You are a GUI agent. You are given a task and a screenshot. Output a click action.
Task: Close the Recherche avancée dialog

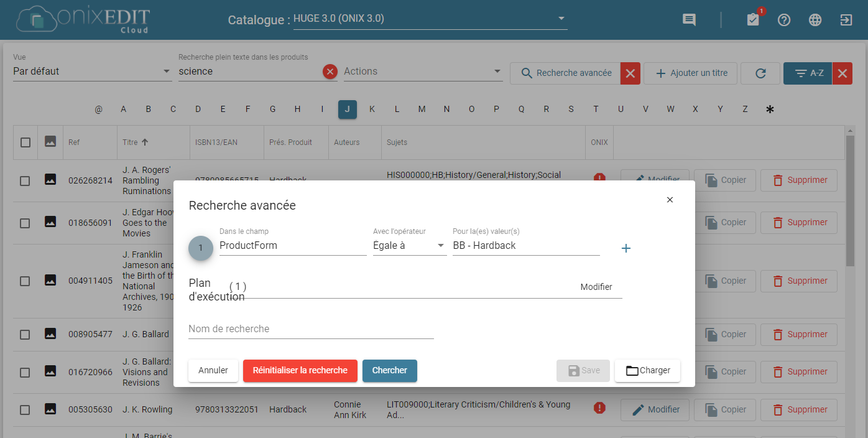point(670,200)
